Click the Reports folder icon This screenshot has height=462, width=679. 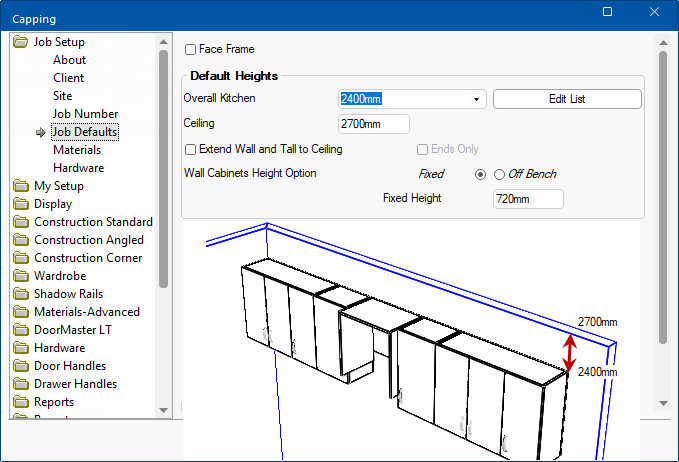coord(21,402)
